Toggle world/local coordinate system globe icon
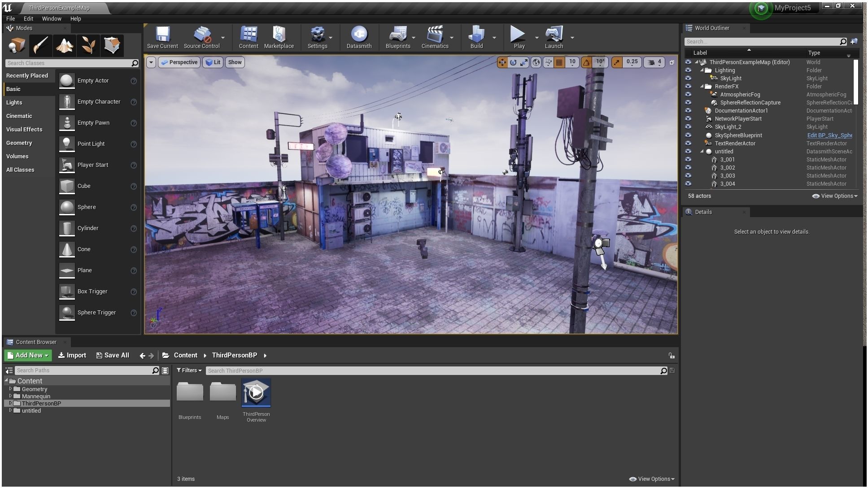868x488 pixels. 536,62
